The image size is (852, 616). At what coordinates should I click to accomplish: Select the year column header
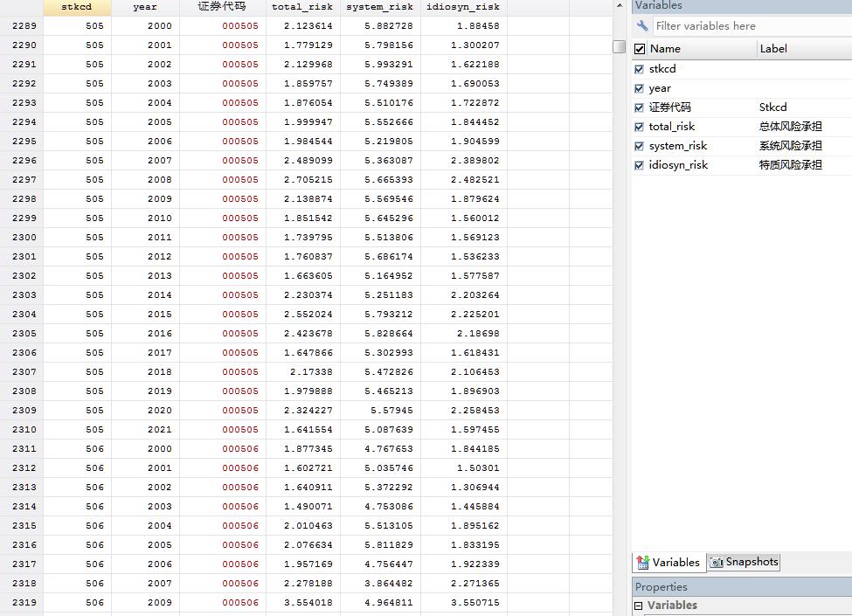coord(145,7)
